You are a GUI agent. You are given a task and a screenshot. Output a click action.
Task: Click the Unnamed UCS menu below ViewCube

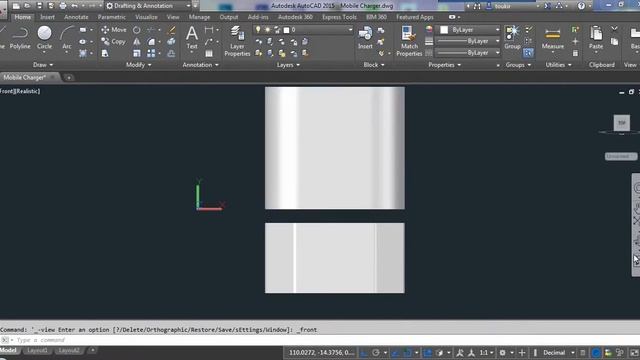coord(620,156)
